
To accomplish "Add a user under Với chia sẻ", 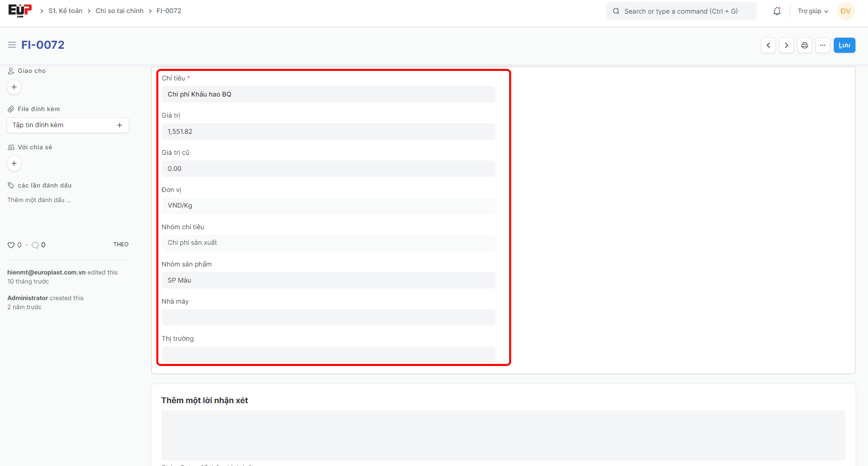I will 14,163.
